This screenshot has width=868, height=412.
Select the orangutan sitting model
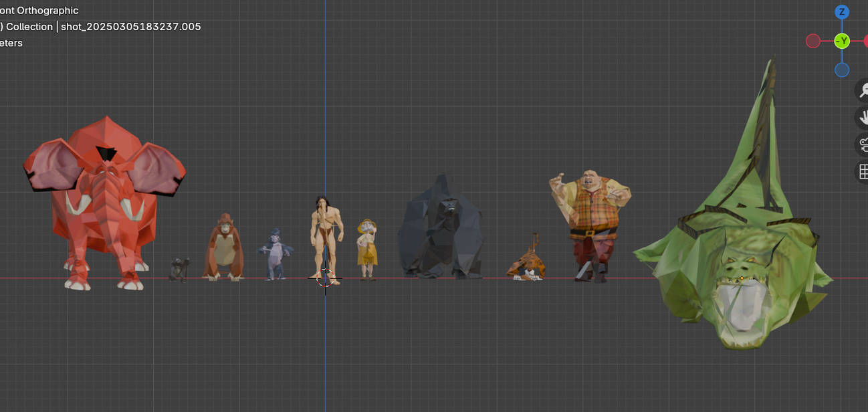[224, 247]
